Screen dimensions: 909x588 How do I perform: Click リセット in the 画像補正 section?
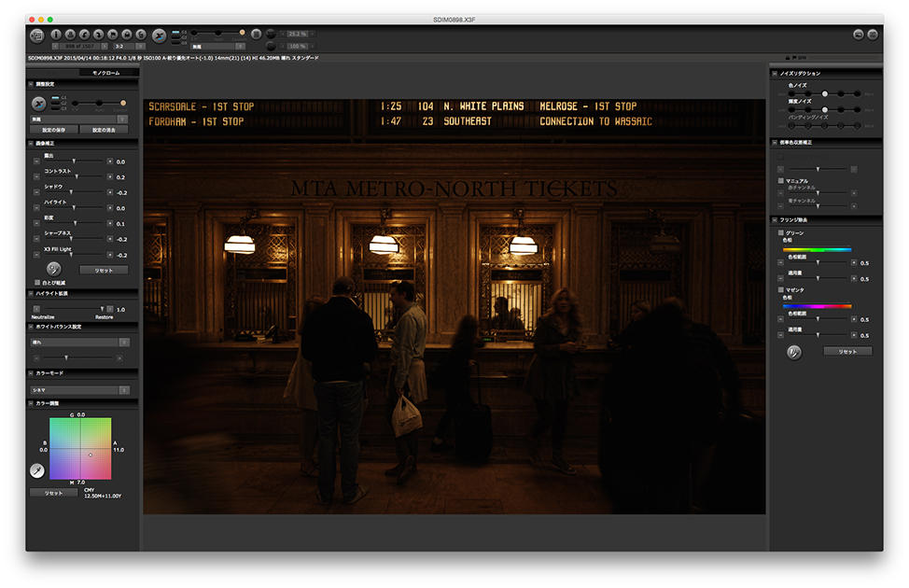click(x=104, y=271)
